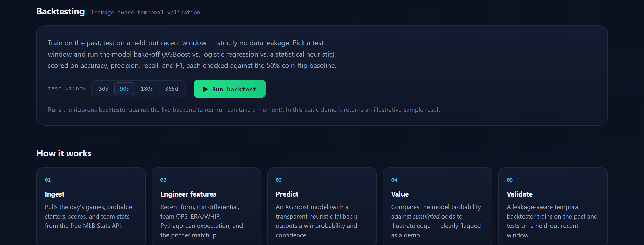Click the Run backtest button

coord(230,89)
